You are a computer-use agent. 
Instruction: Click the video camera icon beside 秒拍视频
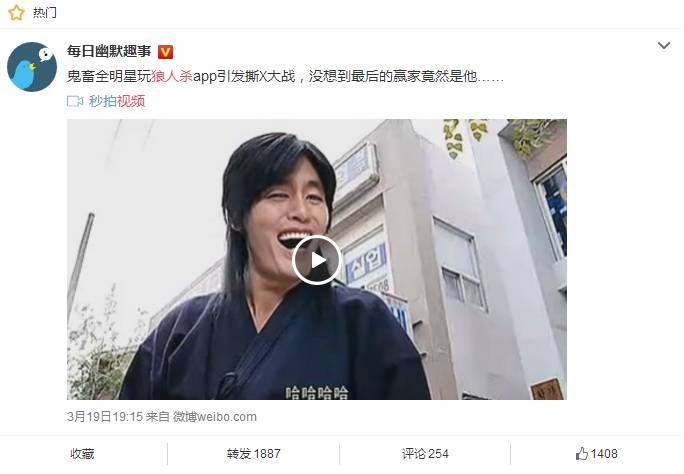coord(75,101)
